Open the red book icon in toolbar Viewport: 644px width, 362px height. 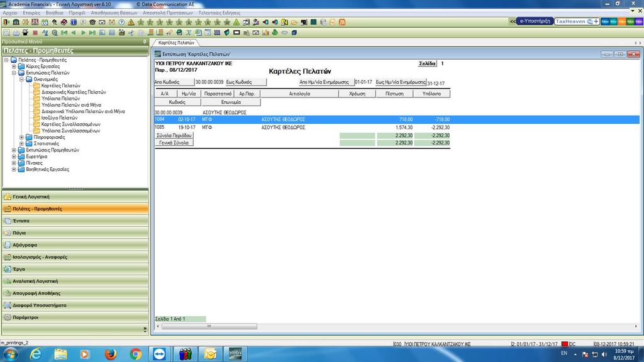[x=64, y=22]
